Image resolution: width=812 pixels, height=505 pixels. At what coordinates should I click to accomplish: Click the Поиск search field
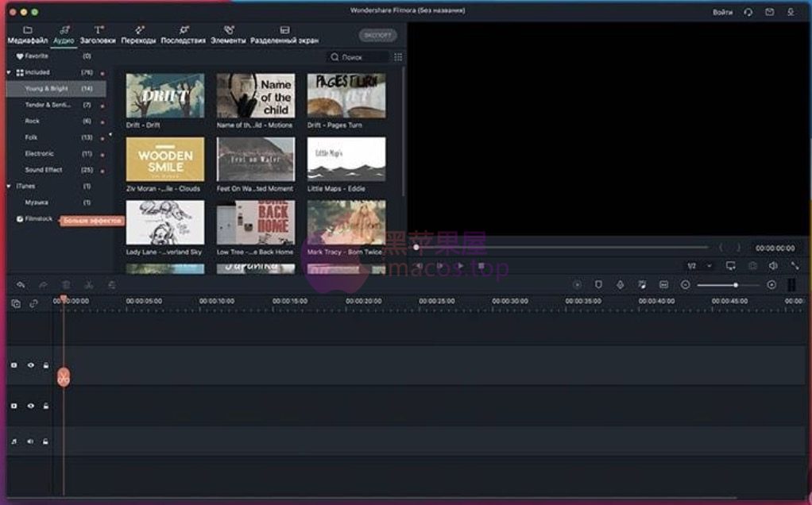click(x=358, y=57)
